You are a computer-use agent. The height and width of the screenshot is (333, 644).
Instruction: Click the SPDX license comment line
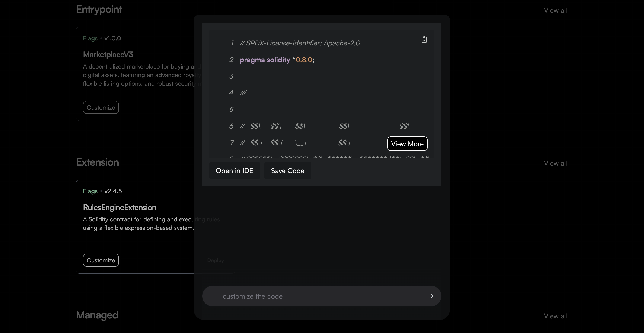click(x=300, y=43)
